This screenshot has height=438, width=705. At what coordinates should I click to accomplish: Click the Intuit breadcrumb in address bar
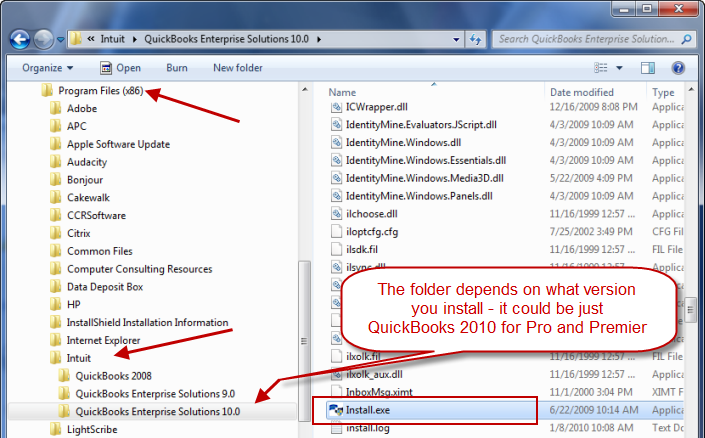112,39
